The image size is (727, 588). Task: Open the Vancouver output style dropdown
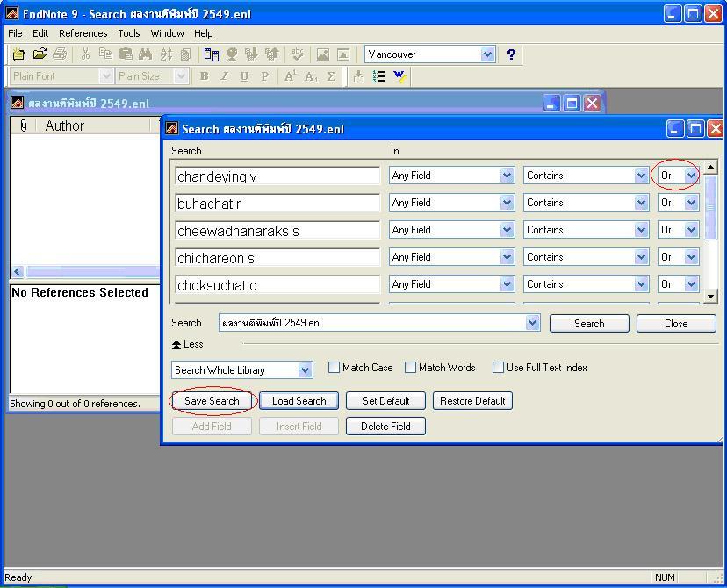click(x=487, y=54)
